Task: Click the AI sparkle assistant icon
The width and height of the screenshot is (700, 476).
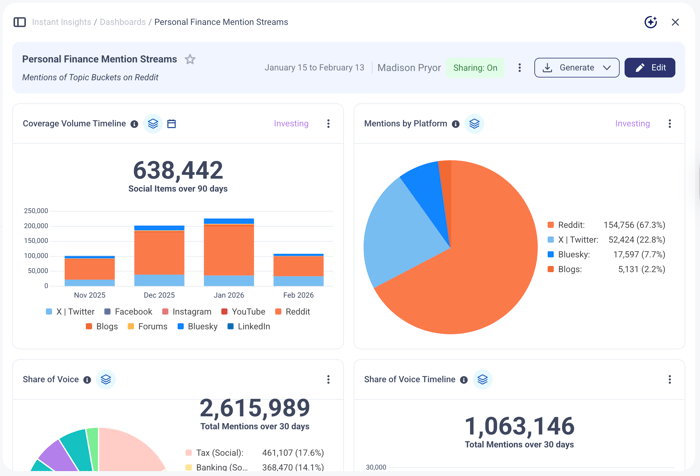Action: [x=650, y=22]
